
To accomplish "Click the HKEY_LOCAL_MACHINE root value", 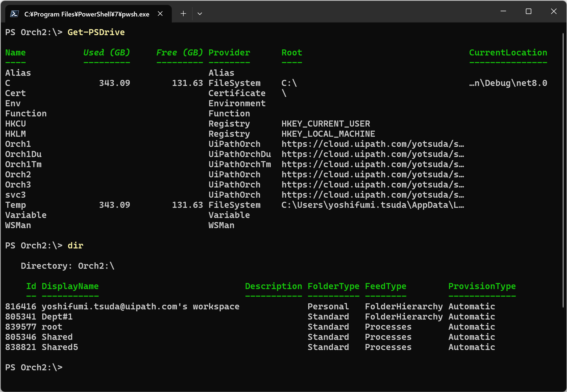I will [328, 134].
